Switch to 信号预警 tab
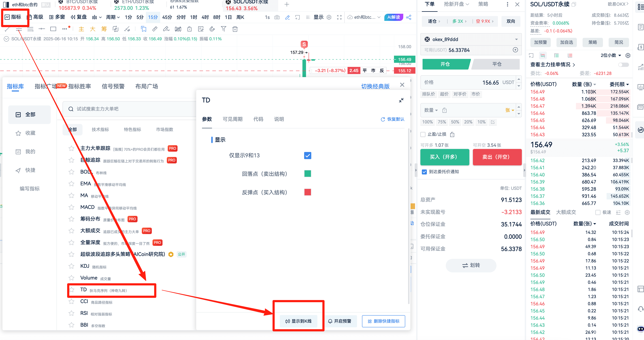This screenshot has height=340, width=644. 113,86
